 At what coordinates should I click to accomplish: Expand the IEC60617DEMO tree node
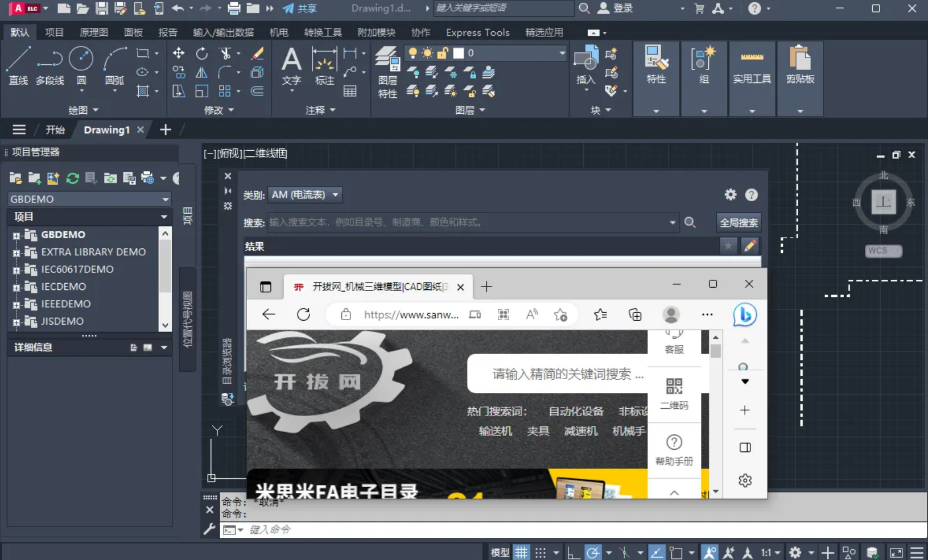[16, 270]
